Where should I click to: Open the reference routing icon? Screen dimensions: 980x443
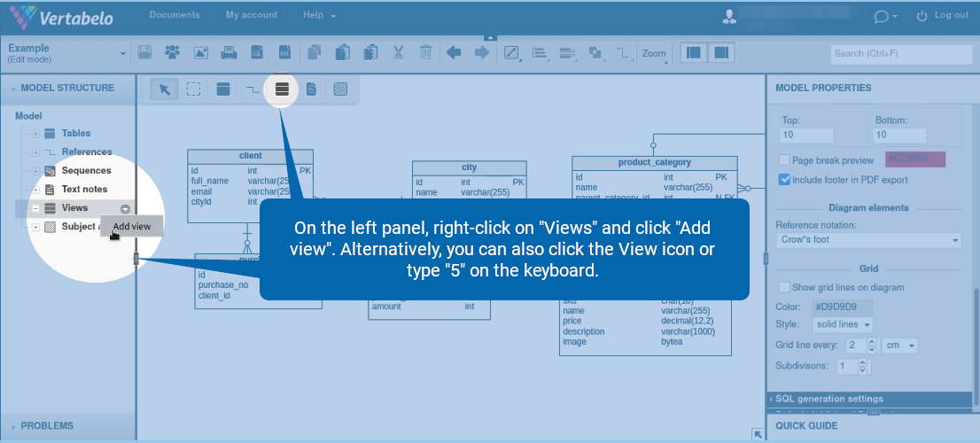point(623,54)
